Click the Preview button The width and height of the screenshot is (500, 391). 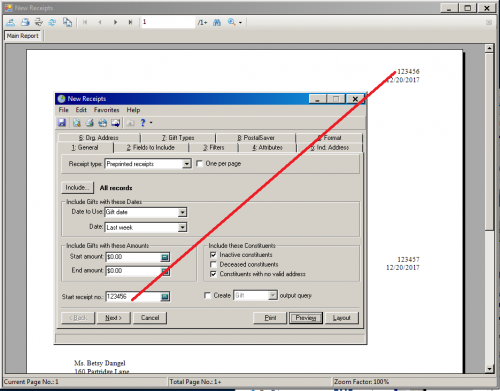tap(306, 318)
